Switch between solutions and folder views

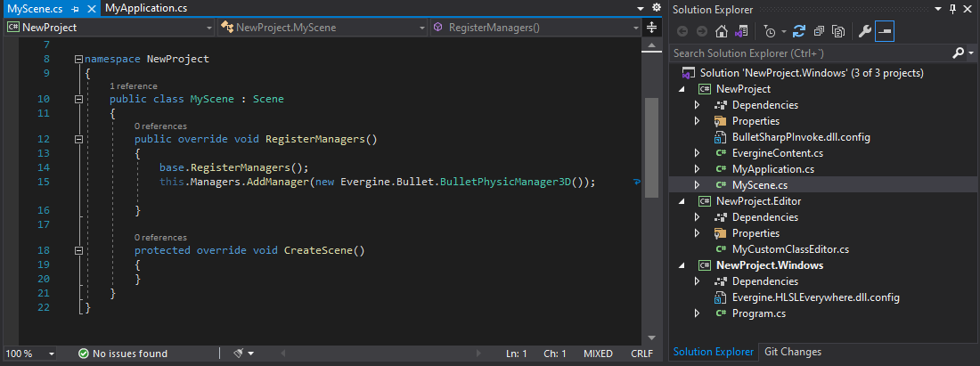tap(741, 31)
